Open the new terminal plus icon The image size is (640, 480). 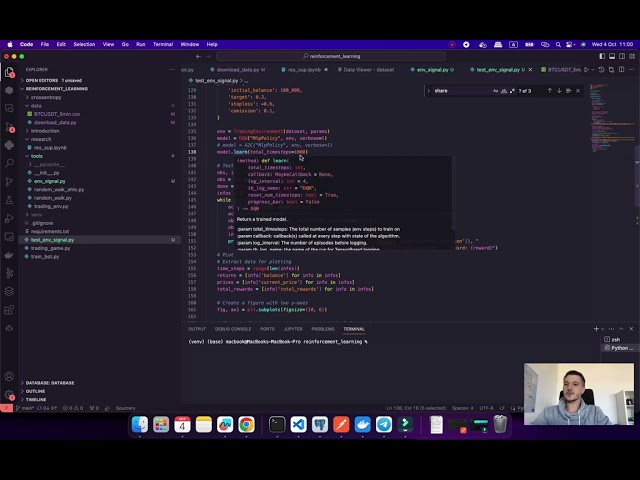click(x=596, y=329)
